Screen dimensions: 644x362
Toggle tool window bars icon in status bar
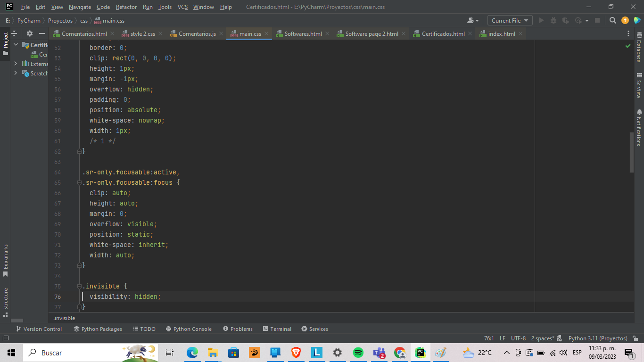click(x=6, y=338)
